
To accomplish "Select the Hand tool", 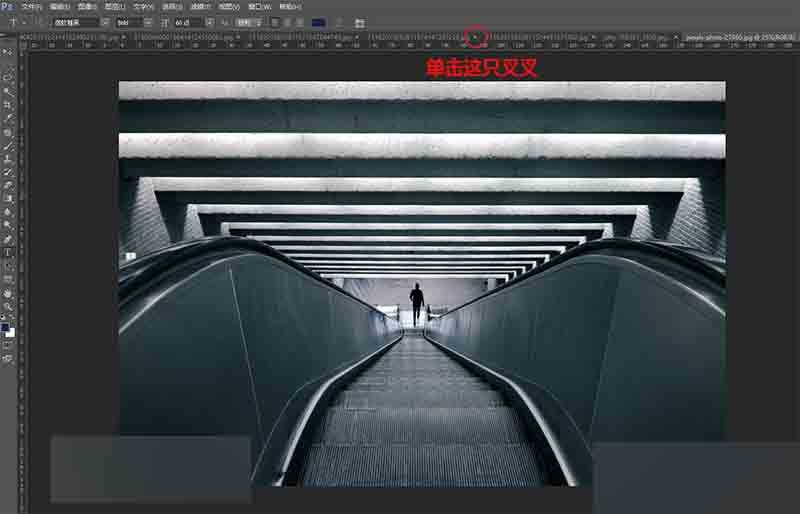I will pyautogui.click(x=7, y=293).
